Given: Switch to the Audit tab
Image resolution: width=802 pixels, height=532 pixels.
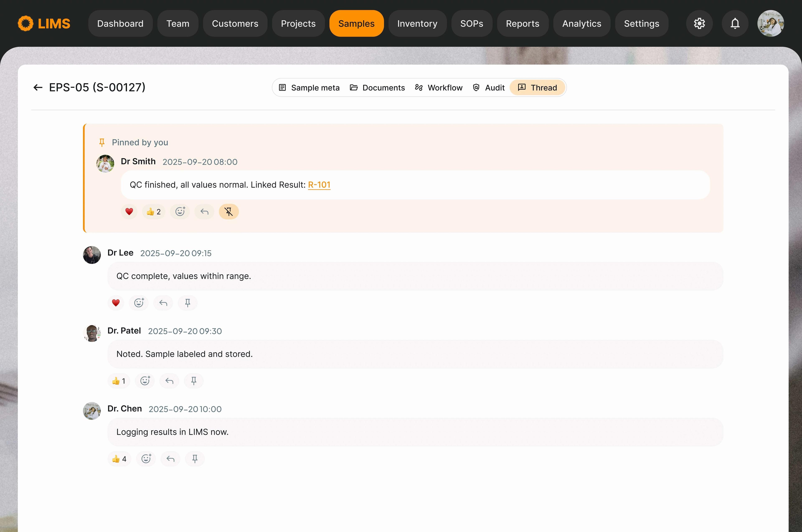Looking at the screenshot, I should [x=489, y=87].
